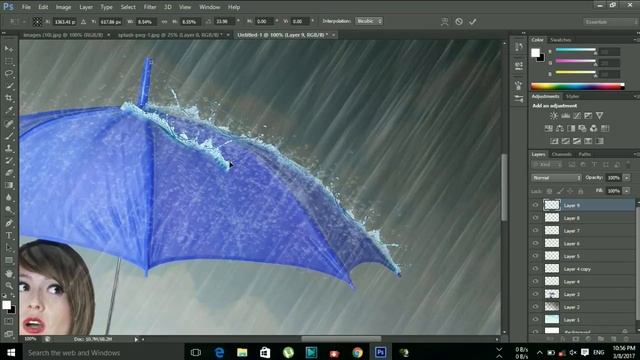This screenshot has width=640, height=360.
Task: Add a Vibrance adjustment
Action: coord(600,116)
